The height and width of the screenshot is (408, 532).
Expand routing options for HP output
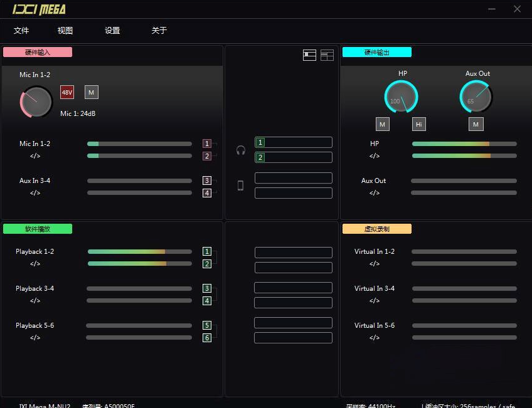pos(375,156)
